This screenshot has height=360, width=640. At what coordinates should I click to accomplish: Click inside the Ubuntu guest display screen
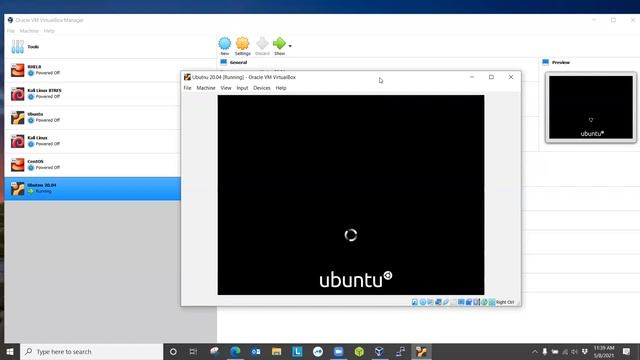tap(351, 195)
